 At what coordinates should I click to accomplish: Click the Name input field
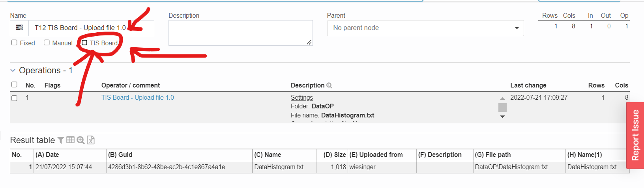91,28
